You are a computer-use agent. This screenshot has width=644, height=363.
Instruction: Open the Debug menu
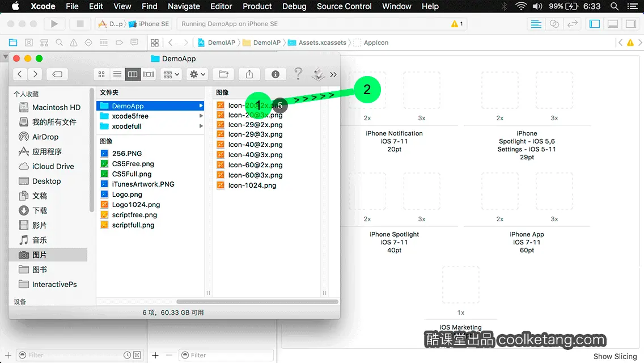click(294, 6)
